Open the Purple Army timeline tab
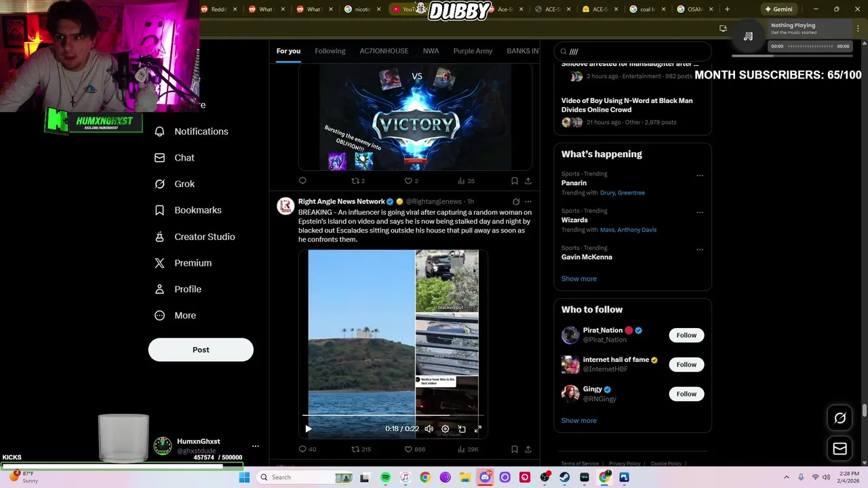Screen dimensions: 868x488 (x=473, y=51)
